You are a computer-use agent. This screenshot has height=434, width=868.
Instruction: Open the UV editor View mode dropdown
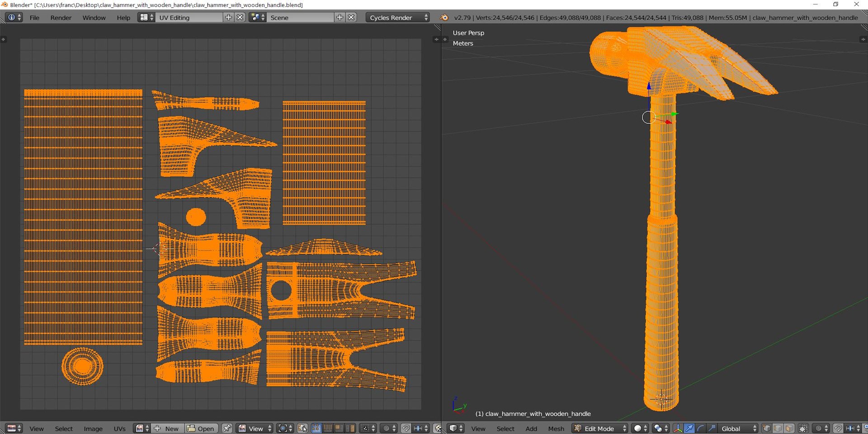(255, 428)
